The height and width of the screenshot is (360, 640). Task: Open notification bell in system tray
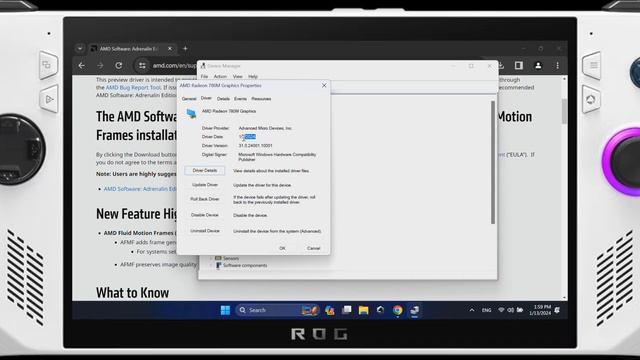557,310
